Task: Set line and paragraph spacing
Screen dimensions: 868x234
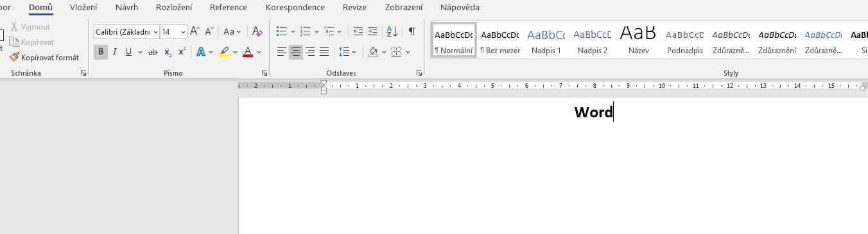Action: pos(344,52)
